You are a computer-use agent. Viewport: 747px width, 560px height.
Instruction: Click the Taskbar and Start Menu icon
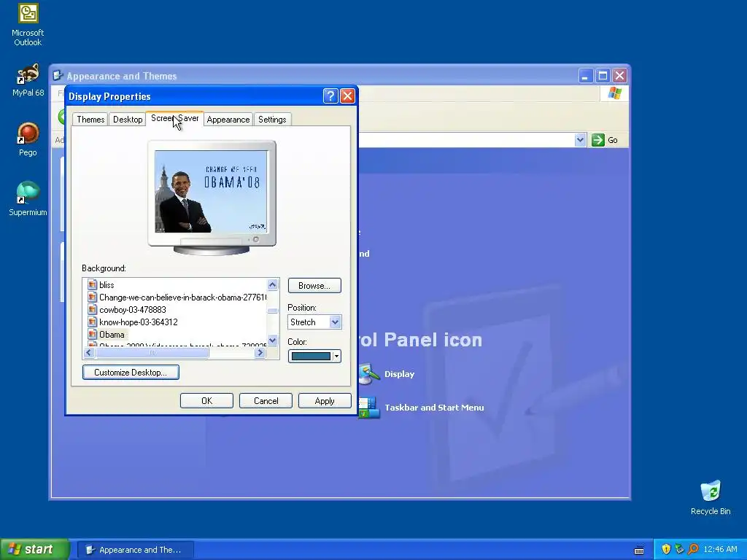(x=368, y=408)
